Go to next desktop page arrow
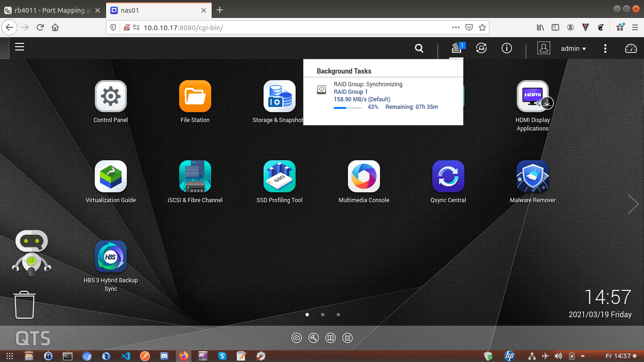The width and height of the screenshot is (644, 362). [x=633, y=204]
